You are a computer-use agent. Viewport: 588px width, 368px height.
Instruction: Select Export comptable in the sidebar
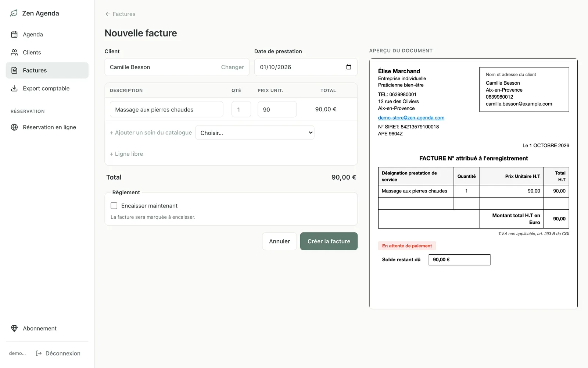(x=47, y=88)
